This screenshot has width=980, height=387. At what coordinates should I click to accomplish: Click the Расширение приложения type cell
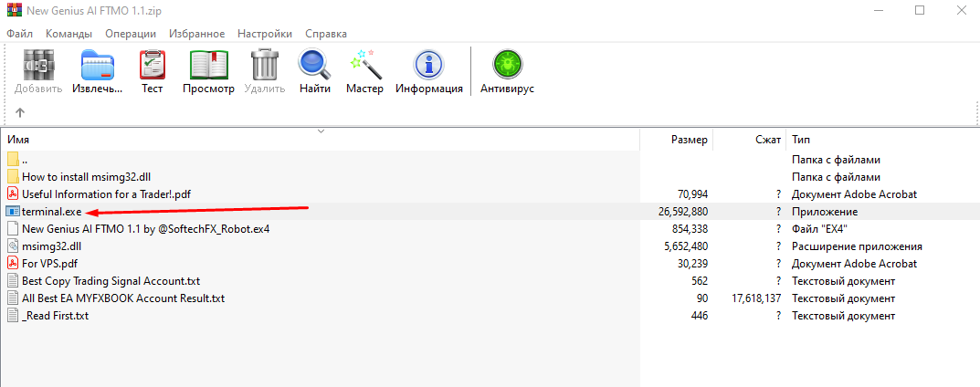click(x=857, y=246)
